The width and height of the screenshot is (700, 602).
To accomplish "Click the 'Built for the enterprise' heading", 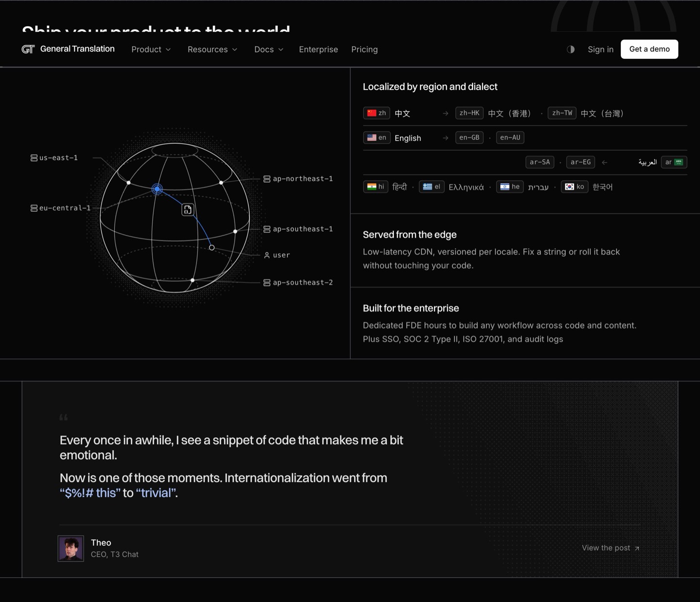I will click(x=411, y=308).
